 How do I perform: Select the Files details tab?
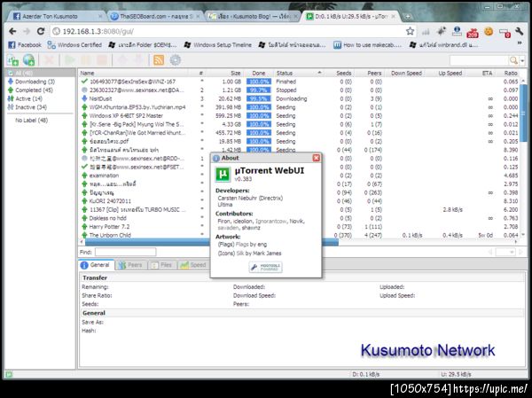pos(162,265)
